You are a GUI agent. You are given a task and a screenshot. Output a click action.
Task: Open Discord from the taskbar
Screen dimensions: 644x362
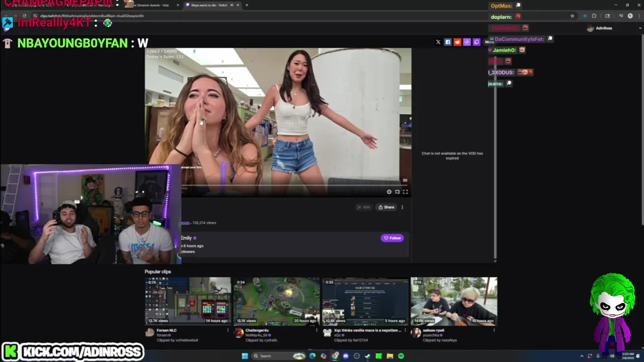tap(345, 356)
